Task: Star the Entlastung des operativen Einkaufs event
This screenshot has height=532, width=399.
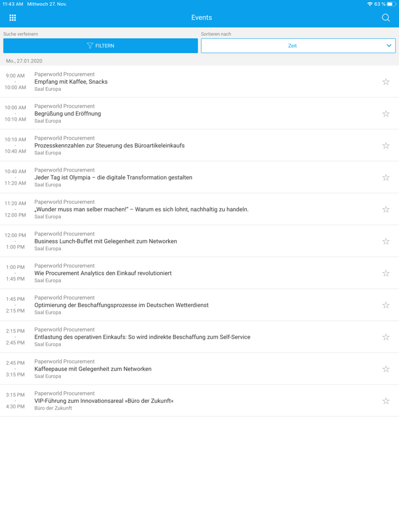Action: pos(386,337)
